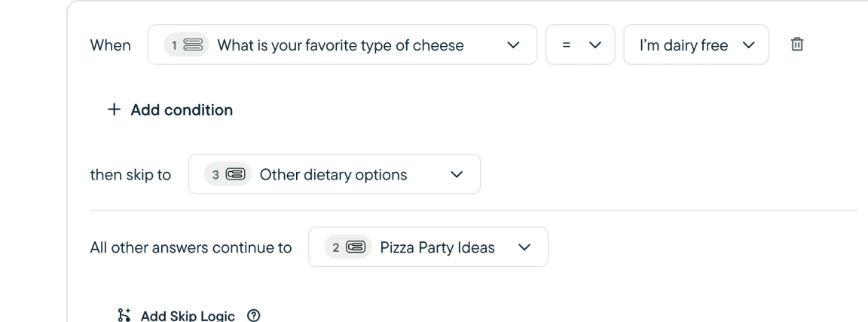This screenshot has height=322, width=868.
Task: Expand the chevron next to Pizza Party Ideas
Action: pos(524,247)
